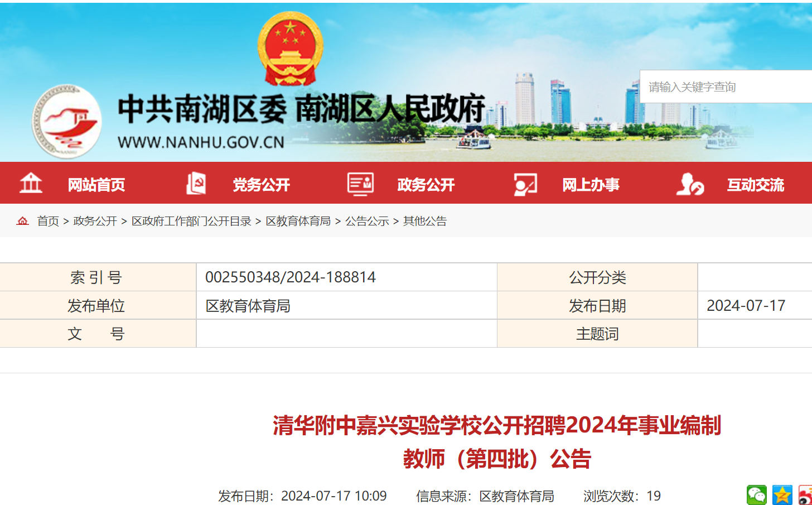Click the home building icon in navigation bar

click(x=31, y=183)
